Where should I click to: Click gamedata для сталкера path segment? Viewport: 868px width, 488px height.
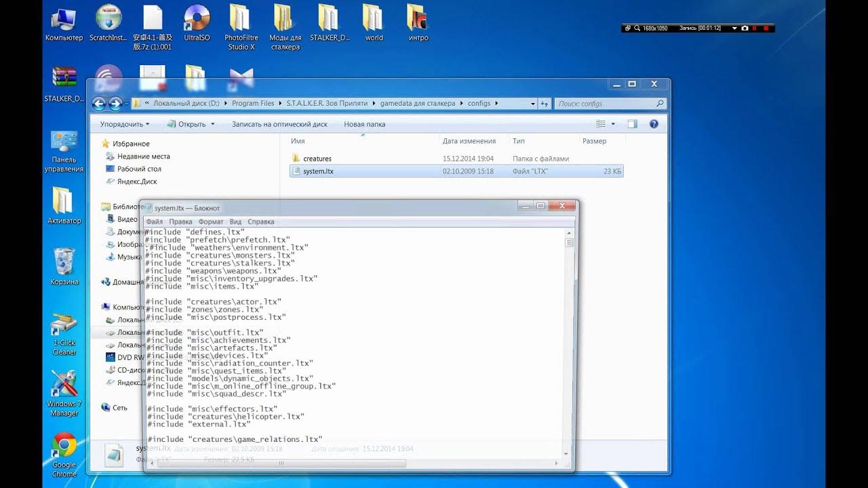[417, 104]
